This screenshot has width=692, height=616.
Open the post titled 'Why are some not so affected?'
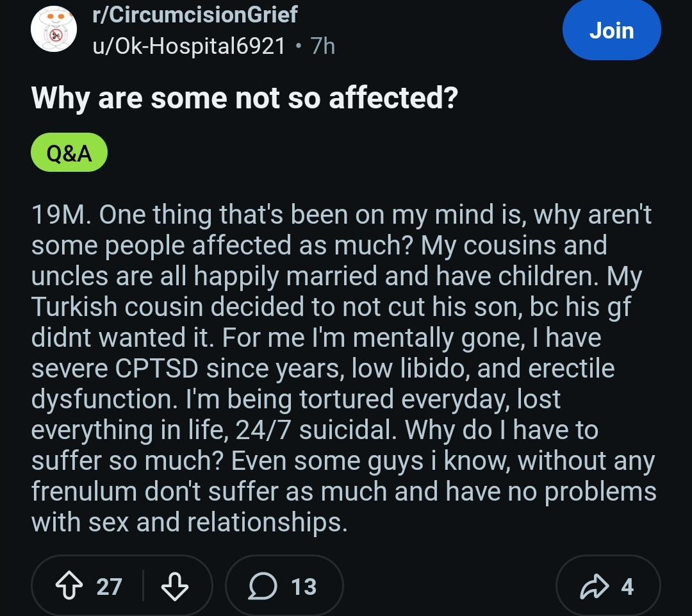pos(244,97)
